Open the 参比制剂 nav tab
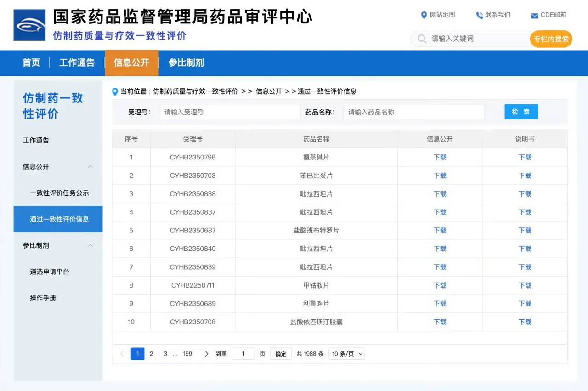Viewport: 588px width, 391px height. coord(186,63)
